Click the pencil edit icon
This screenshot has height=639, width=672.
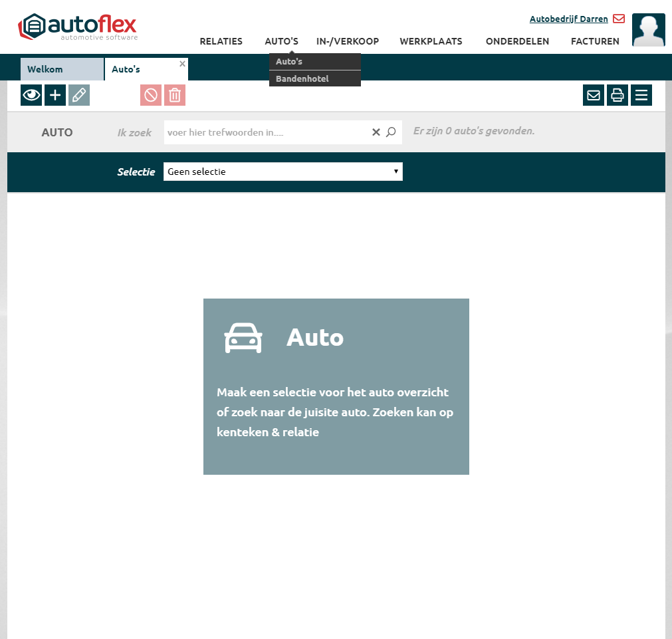(79, 95)
